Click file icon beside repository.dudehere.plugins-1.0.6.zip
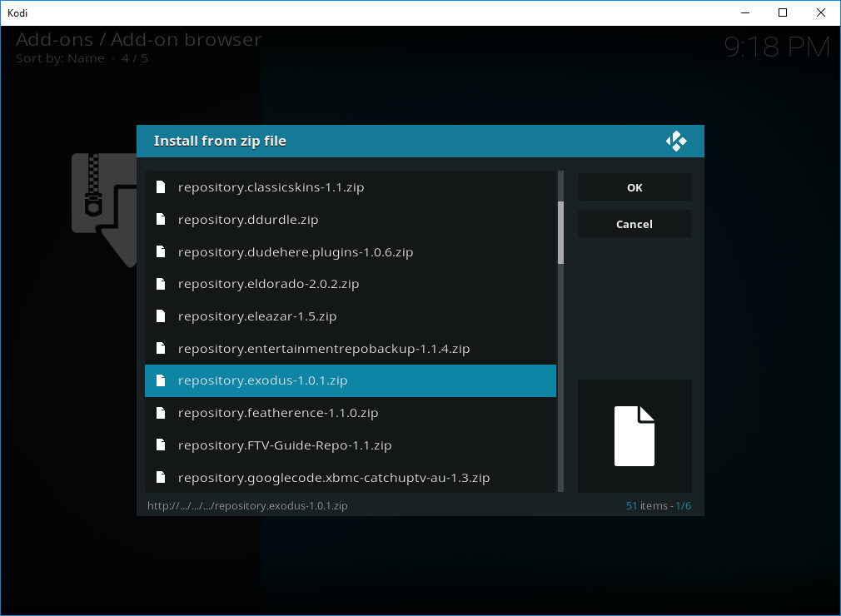Viewport: 841px width, 616px height. (161, 251)
